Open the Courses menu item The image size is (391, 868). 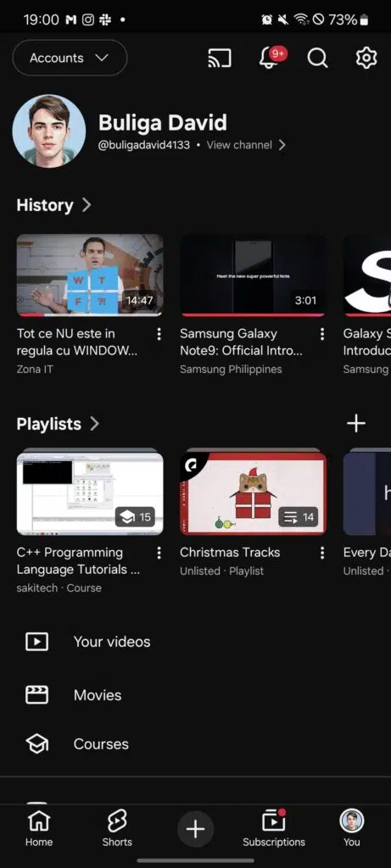[195, 744]
